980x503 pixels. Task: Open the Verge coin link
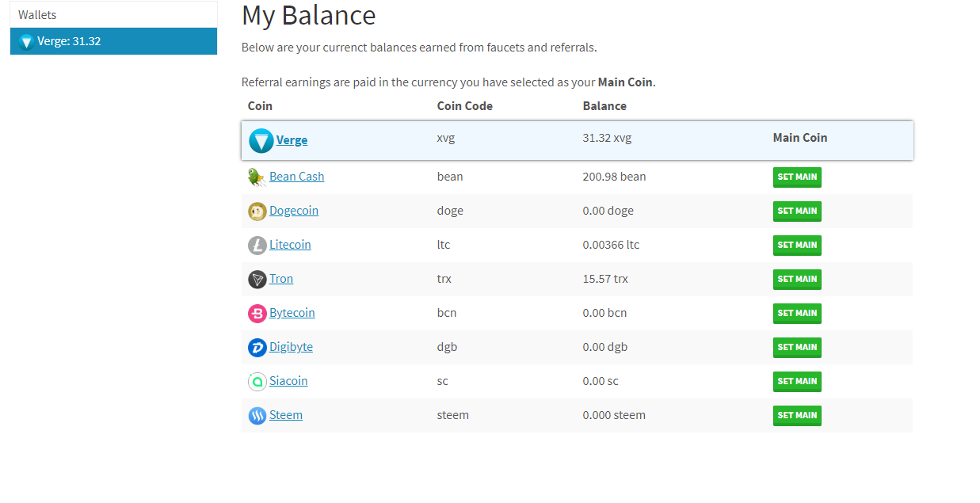click(292, 140)
